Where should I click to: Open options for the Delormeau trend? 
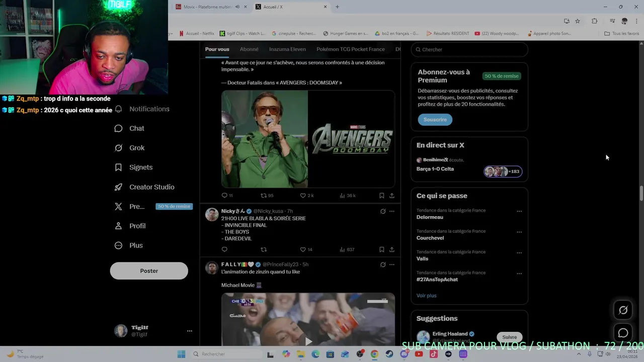pyautogui.click(x=519, y=211)
